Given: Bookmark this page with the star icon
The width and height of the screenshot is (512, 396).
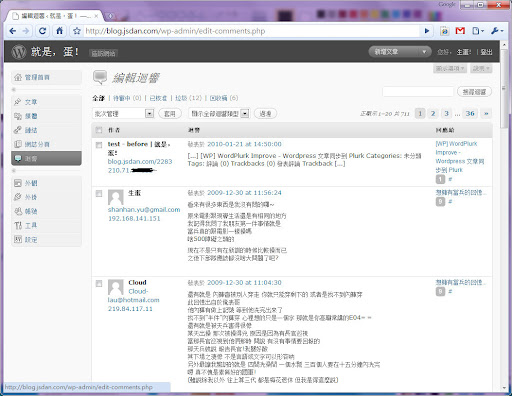Looking at the screenshot, I should 77,31.
